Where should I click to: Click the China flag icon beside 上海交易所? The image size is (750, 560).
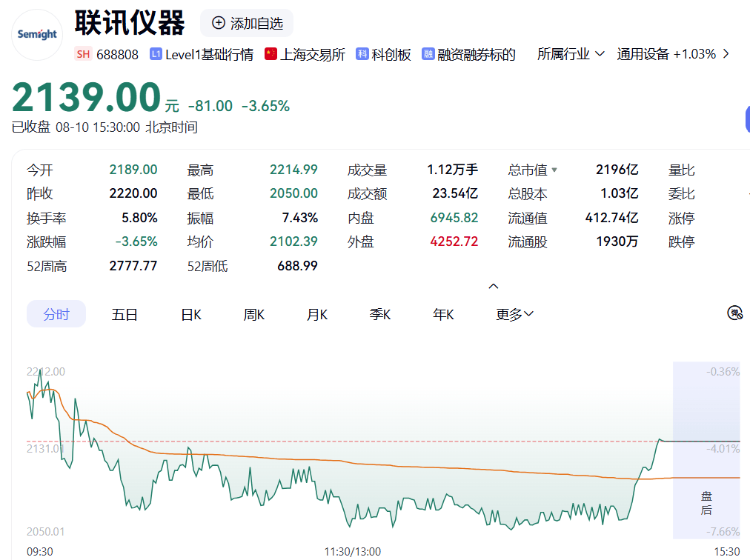pos(271,54)
